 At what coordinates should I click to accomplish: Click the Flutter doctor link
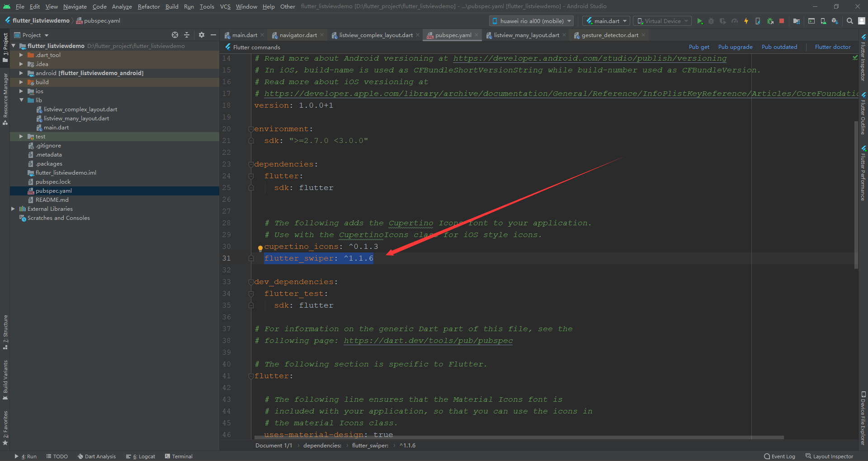(x=833, y=47)
